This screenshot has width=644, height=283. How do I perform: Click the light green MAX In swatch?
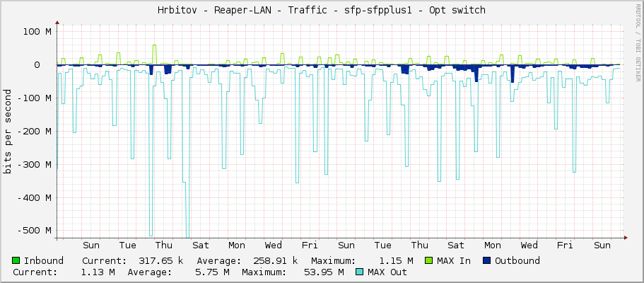pyautogui.click(x=428, y=261)
